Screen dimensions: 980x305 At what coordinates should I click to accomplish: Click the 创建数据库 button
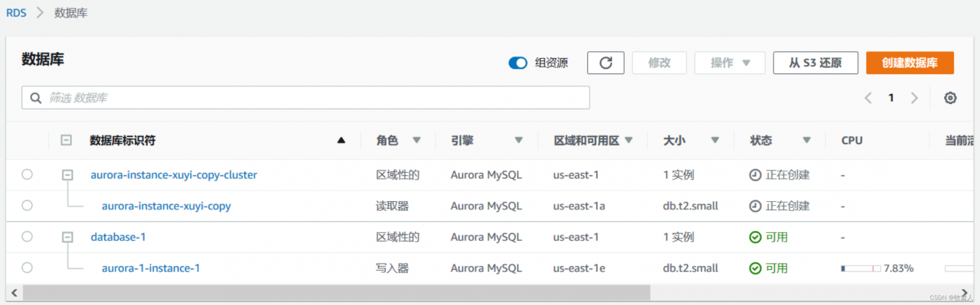pos(910,63)
